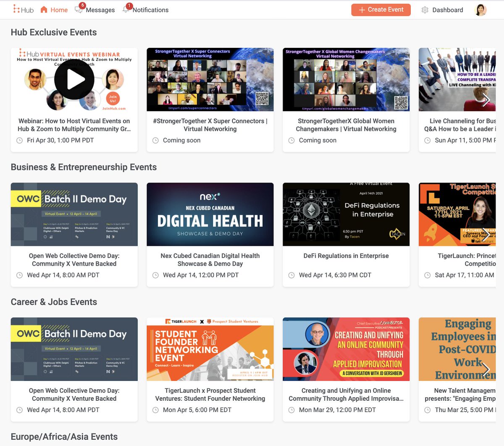This screenshot has height=446, width=504.
Task: Open StrongerTogetherX Global Women Changemakers title
Action: pos(346,125)
